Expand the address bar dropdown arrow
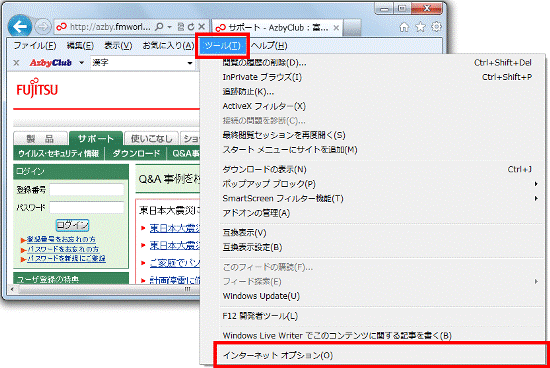Image resolution: width=550 pixels, height=368 pixels. pos(170,27)
